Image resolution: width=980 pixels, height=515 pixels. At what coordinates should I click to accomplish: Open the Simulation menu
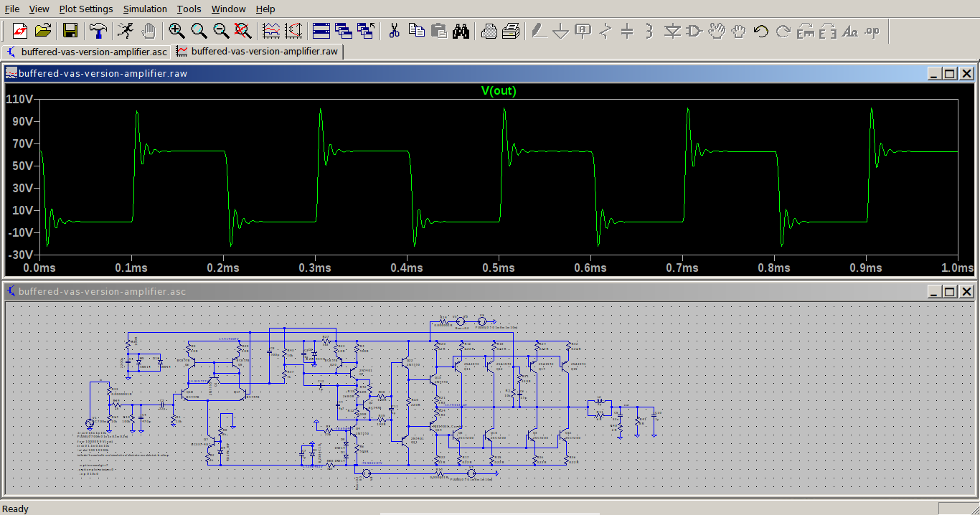point(145,9)
